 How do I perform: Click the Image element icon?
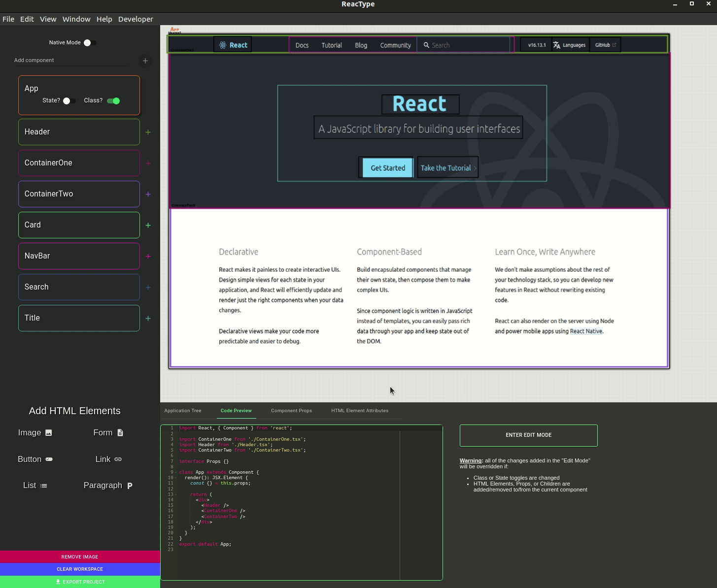(x=48, y=432)
